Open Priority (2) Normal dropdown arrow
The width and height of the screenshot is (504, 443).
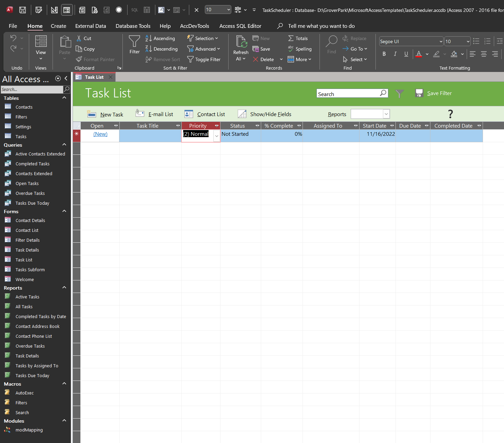[x=216, y=136]
